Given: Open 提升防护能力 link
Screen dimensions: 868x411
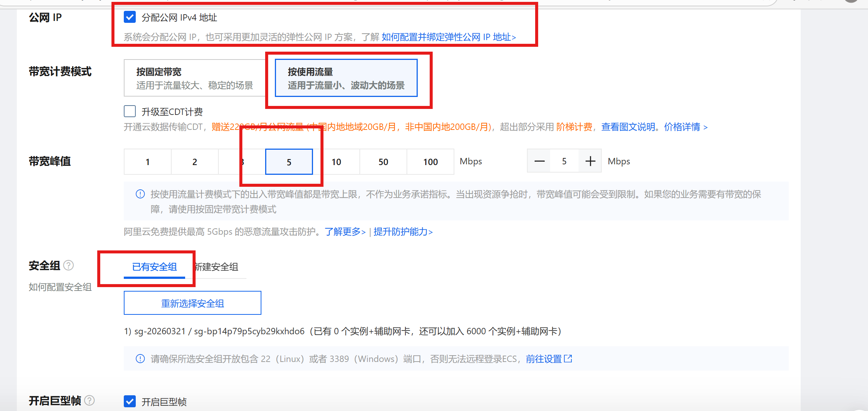Looking at the screenshot, I should tap(402, 232).
